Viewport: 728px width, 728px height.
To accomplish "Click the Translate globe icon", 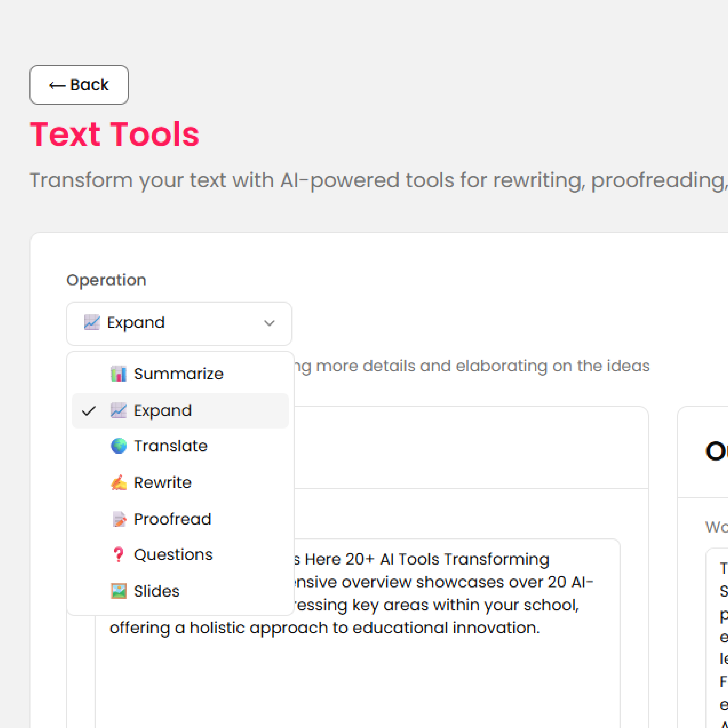I will click(x=118, y=446).
